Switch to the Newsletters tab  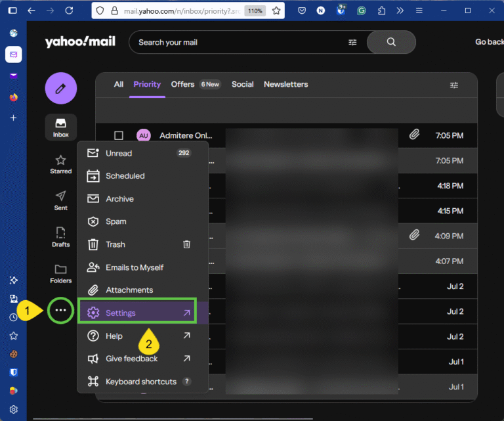[285, 84]
